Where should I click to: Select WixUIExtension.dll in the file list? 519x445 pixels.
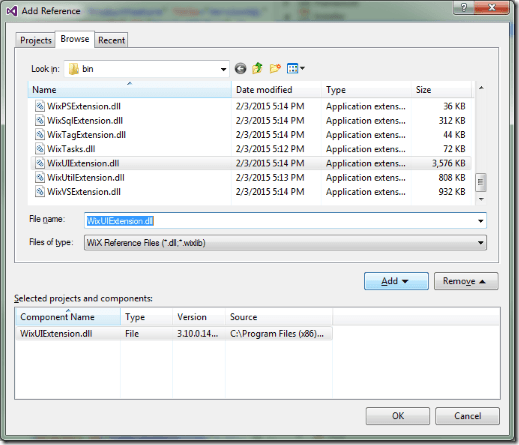(x=83, y=163)
